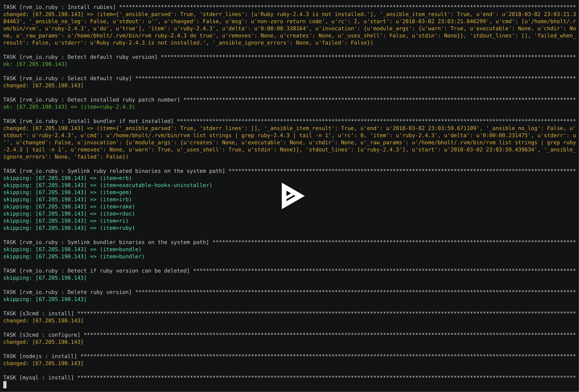Click the skipping line for item=rake
Image resolution: width=579 pixels, height=392 pixels.
[x=69, y=206]
